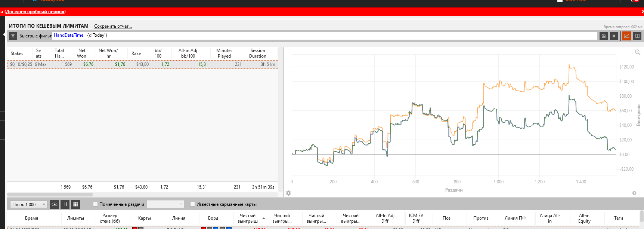Click the Раздачи chart axis label
The width and height of the screenshot is (644, 229).
pyautogui.click(x=454, y=190)
